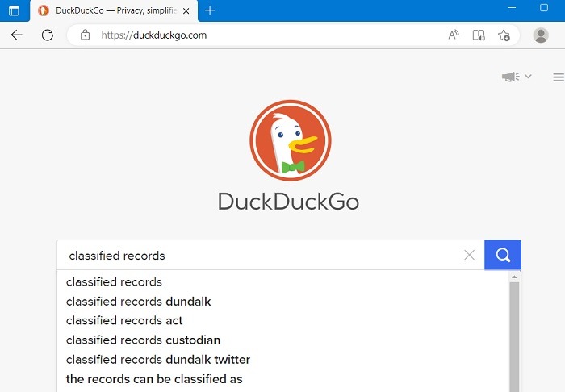Select suggestion 'classified records act'

[283, 320]
